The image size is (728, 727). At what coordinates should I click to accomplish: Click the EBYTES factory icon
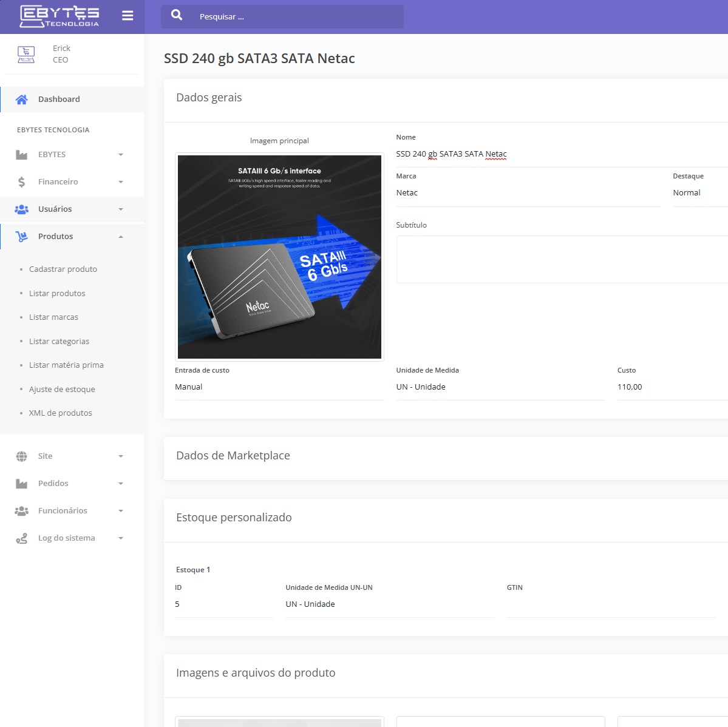click(21, 155)
